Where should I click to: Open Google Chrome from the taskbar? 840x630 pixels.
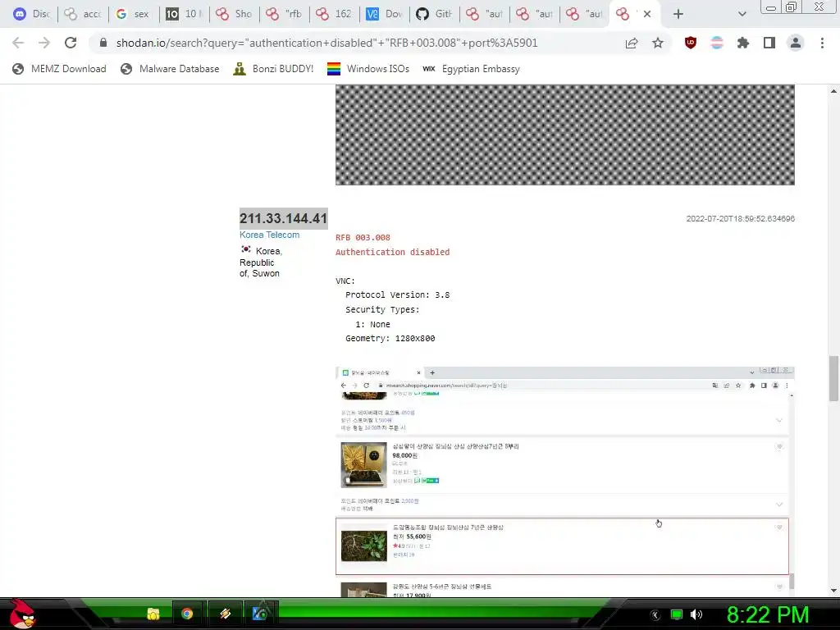pos(187,614)
